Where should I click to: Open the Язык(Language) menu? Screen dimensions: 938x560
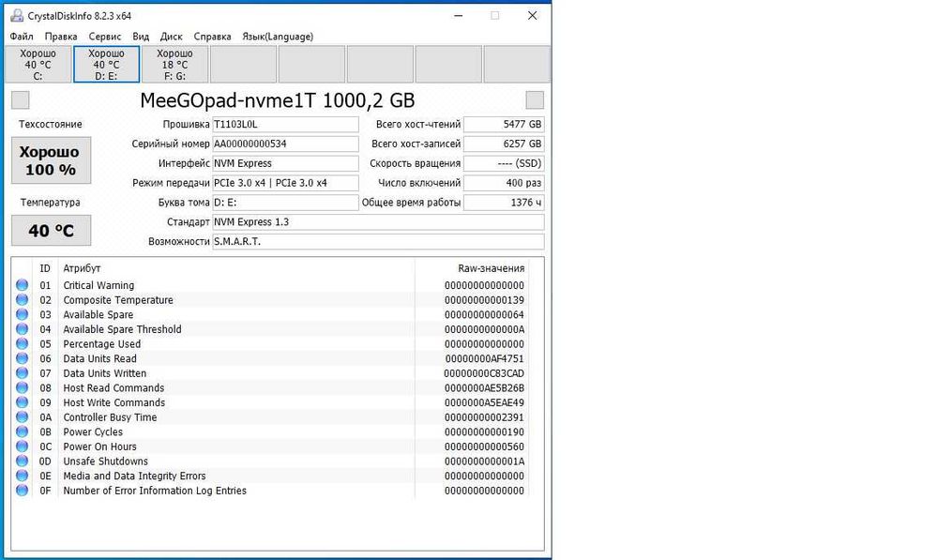point(278,37)
